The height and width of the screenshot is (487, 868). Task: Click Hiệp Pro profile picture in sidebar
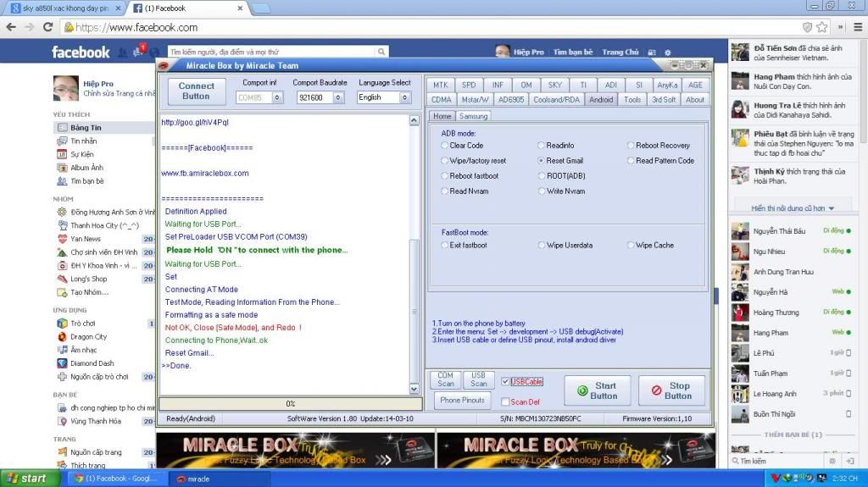pyautogui.click(x=66, y=88)
